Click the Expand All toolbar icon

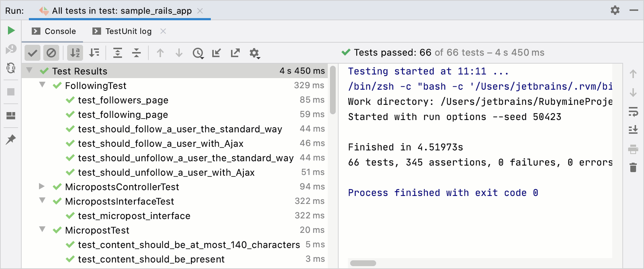tap(118, 53)
